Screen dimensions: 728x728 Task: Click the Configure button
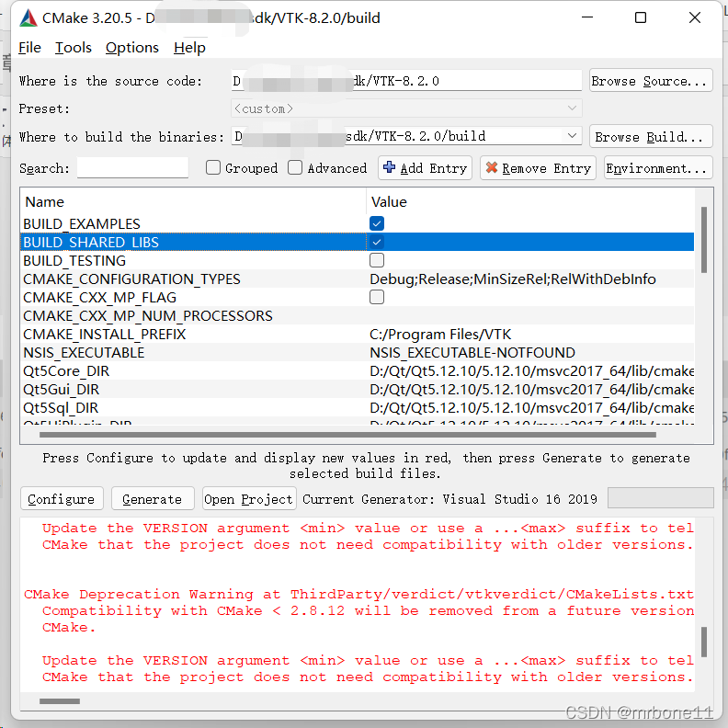(x=62, y=499)
